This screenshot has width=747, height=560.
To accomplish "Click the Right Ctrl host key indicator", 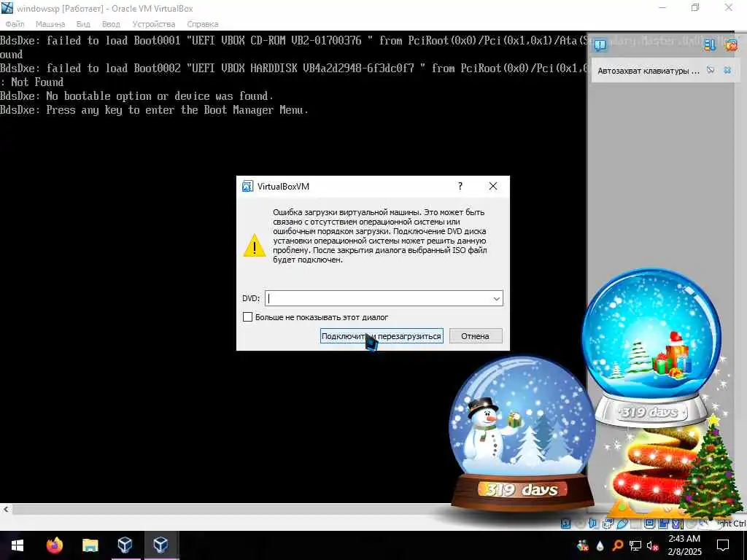I will [731, 524].
